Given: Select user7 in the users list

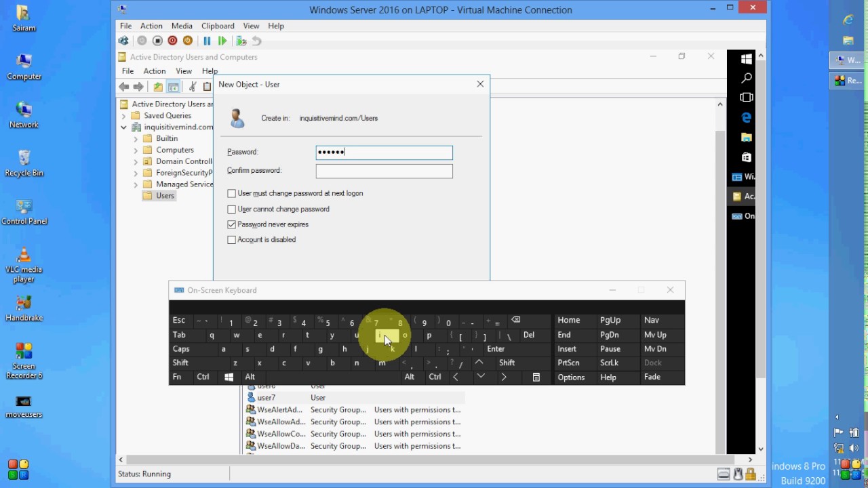Looking at the screenshot, I should coord(266,398).
